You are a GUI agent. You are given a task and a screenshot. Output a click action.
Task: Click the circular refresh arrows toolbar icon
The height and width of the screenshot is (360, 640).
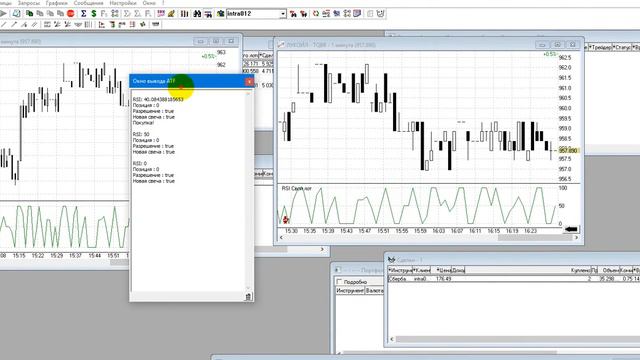tap(316, 13)
